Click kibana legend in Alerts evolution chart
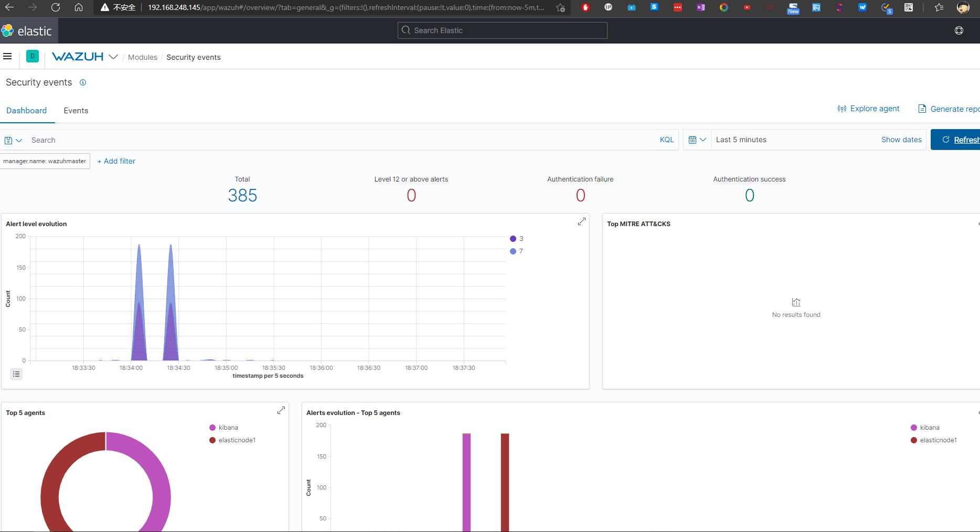980x532 pixels. [x=925, y=428]
